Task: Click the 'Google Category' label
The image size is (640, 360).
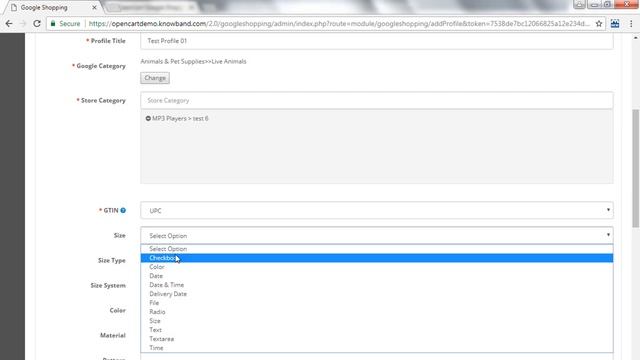Action: tap(101, 66)
